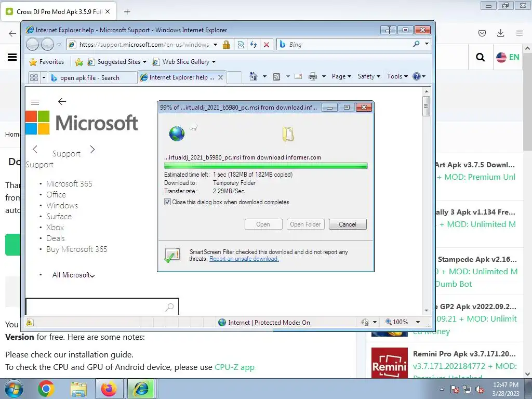Open recent pages dropdown beside forward button
This screenshot has height=399, width=532.
[x=59, y=45]
